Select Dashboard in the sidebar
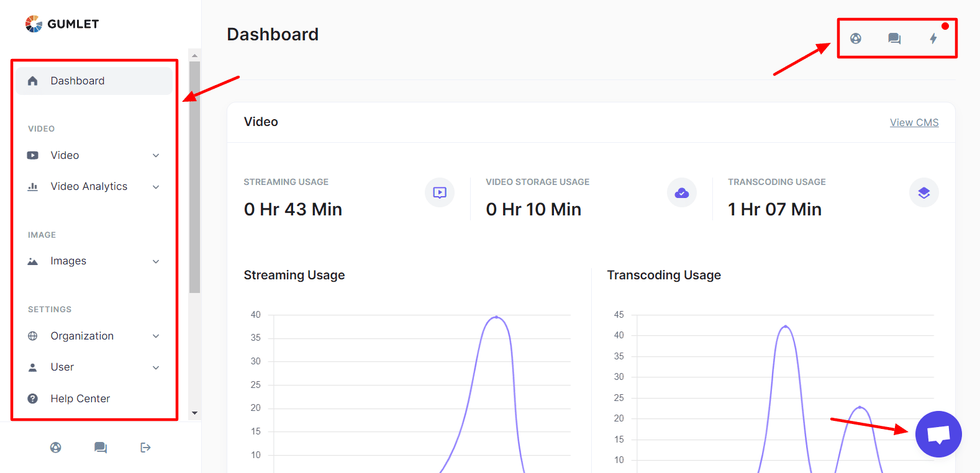Screen dimensions: 980x473 pos(94,81)
